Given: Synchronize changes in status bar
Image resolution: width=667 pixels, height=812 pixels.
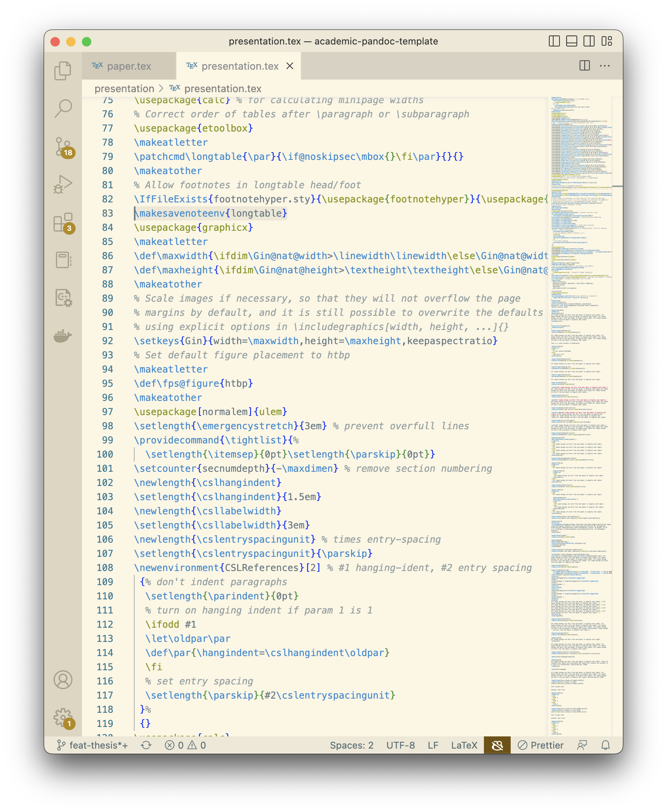Looking at the screenshot, I should pyautogui.click(x=146, y=745).
